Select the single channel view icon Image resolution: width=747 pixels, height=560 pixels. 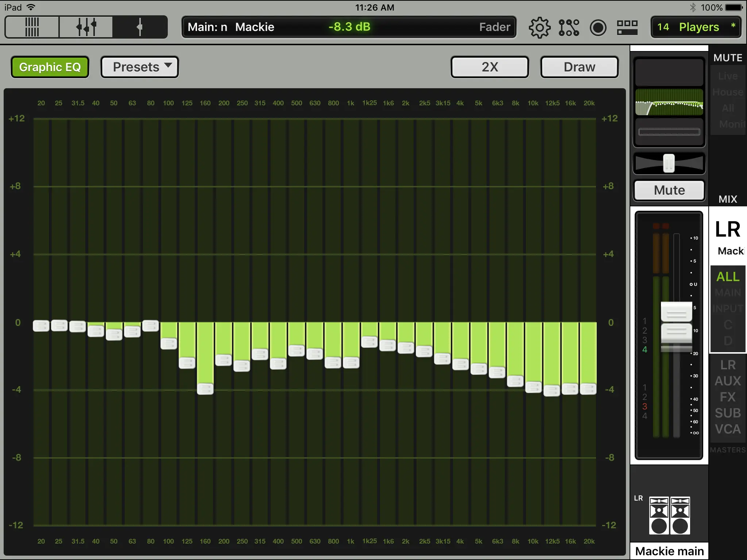click(x=140, y=27)
